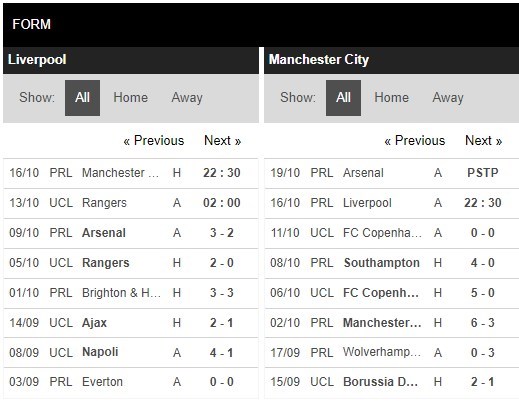The image size is (519, 407).
Task: Open Wolverhamp... 0 - 3 result row
Action: click(392, 353)
